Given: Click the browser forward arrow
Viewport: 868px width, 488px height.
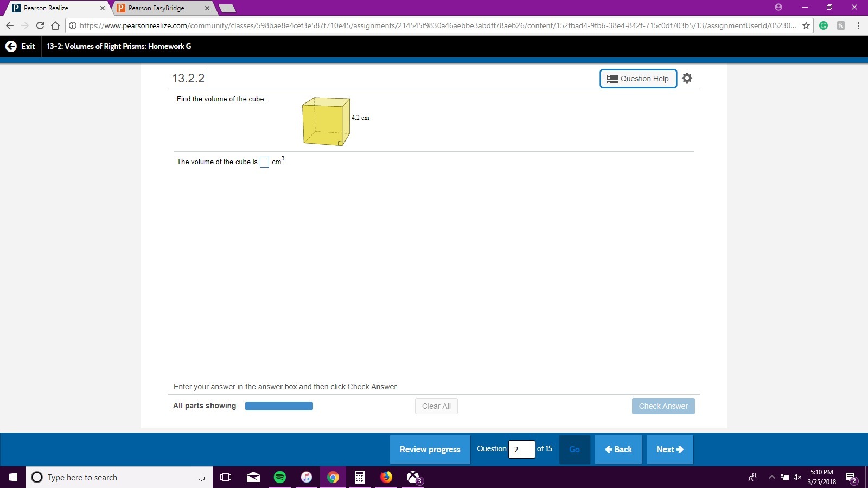Looking at the screenshot, I should pyautogui.click(x=25, y=25).
